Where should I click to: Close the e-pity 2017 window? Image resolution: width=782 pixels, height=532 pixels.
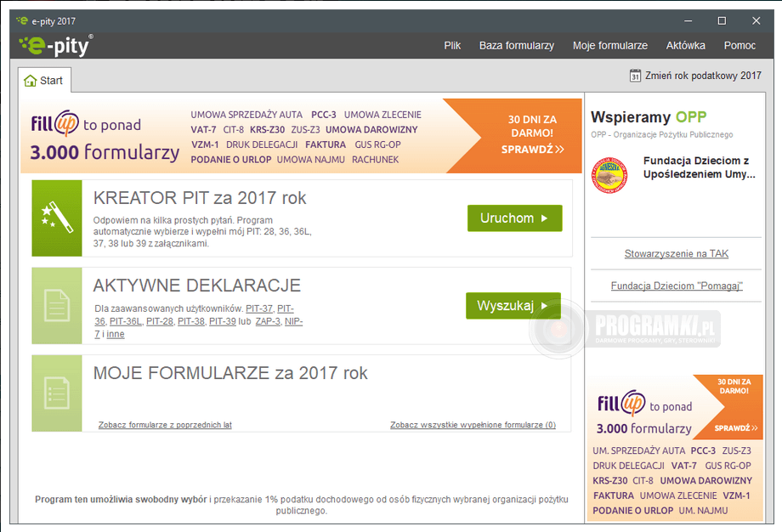pos(756,21)
